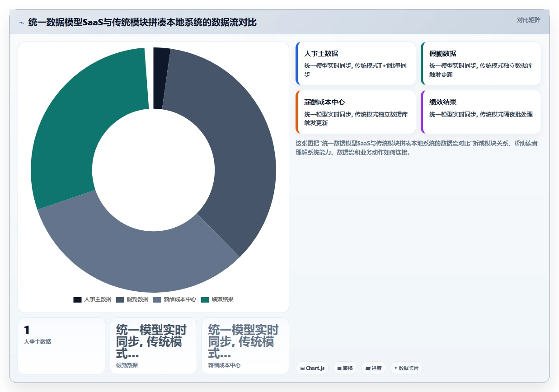
Task: Toggle 人事主数据 legend swatch
Action: 77,299
